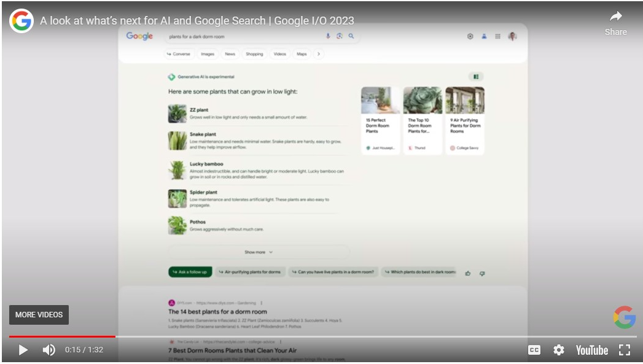
Task: Select the Shopping tab
Action: point(254,54)
